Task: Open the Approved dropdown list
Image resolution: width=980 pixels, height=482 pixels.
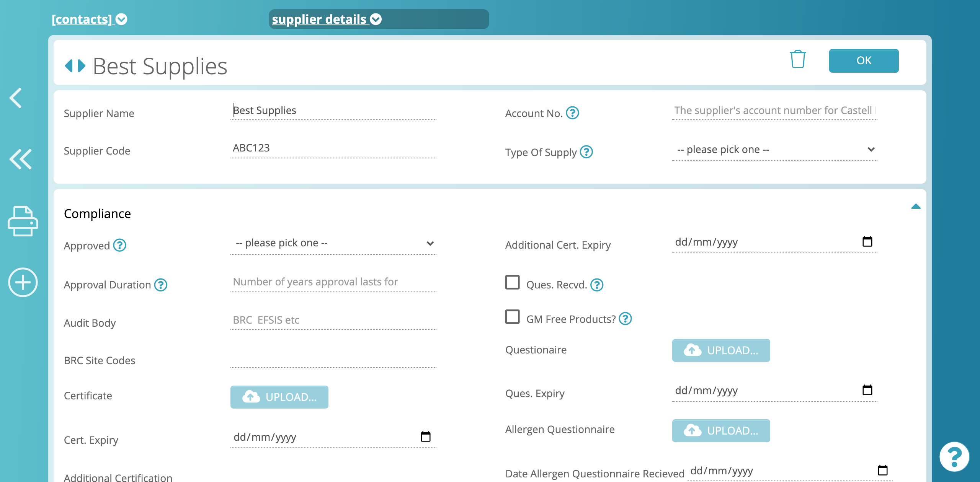Action: (333, 243)
